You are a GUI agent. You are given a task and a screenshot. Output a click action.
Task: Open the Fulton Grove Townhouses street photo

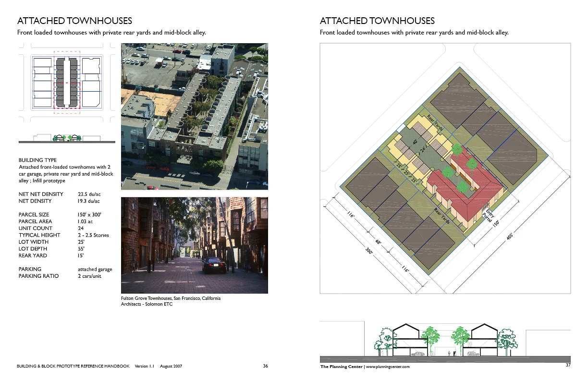coord(194,245)
